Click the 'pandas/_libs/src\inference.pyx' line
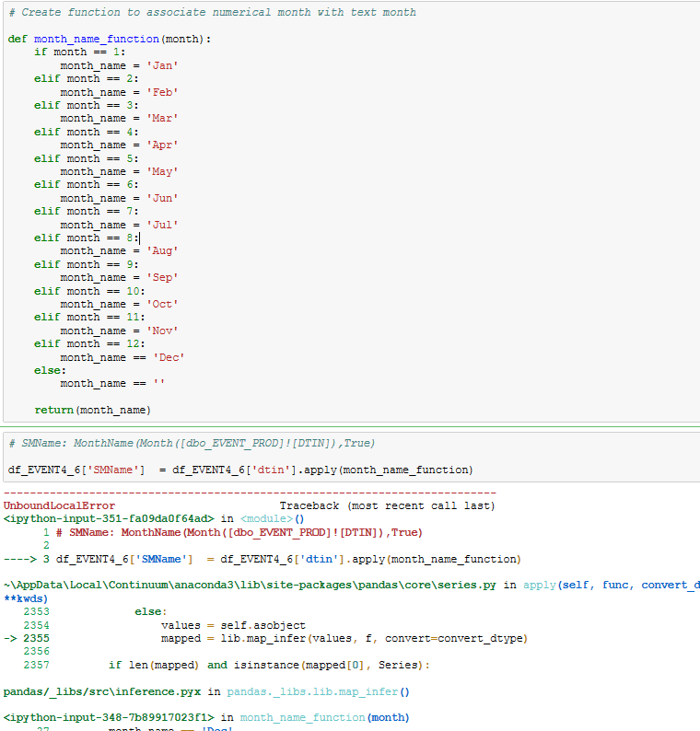Screen dimensions: 700x731 click(x=206, y=691)
